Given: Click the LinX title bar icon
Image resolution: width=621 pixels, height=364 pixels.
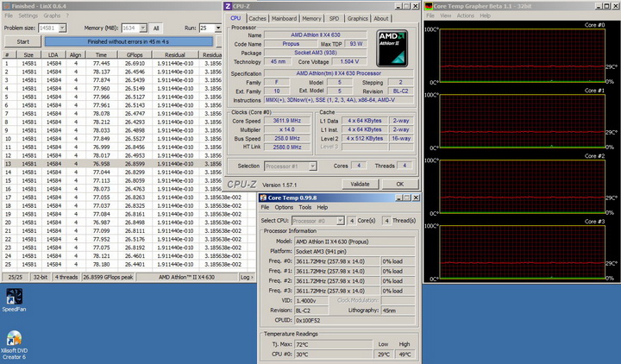Looking at the screenshot, I should coord(5,6).
